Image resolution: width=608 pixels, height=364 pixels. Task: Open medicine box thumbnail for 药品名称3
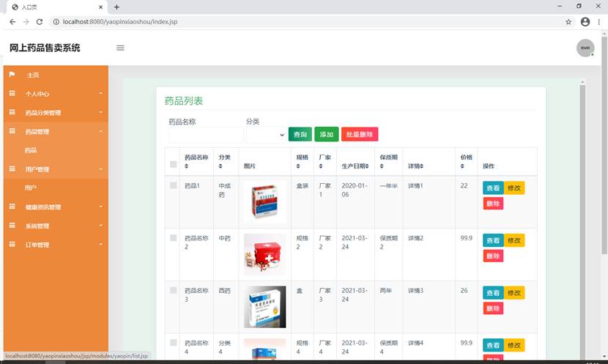tap(264, 307)
